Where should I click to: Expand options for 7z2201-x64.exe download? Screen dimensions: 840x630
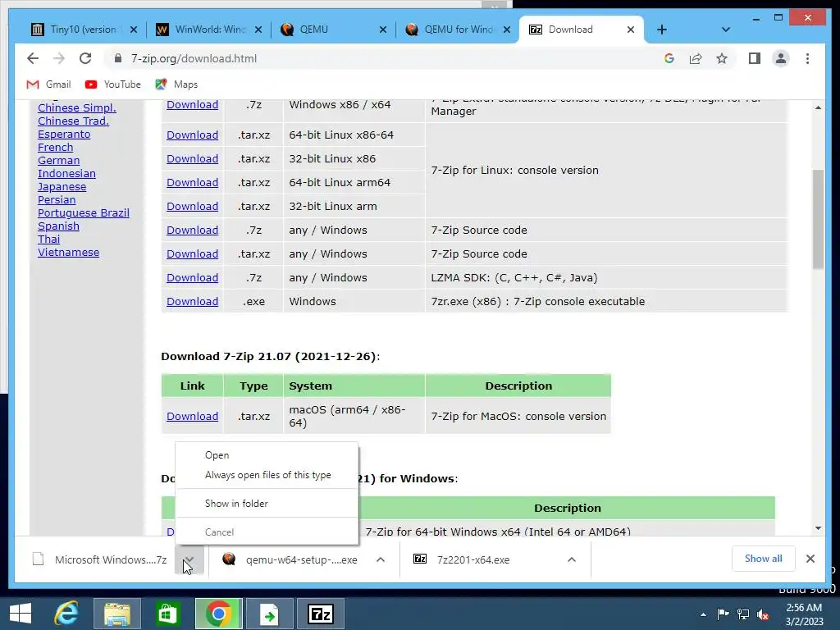click(572, 559)
